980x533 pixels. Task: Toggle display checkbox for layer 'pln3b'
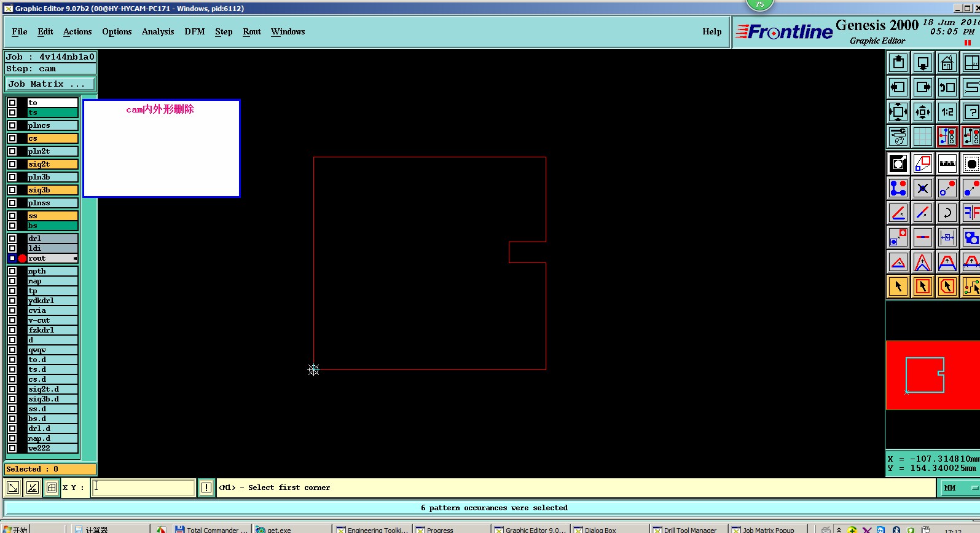pos(12,177)
